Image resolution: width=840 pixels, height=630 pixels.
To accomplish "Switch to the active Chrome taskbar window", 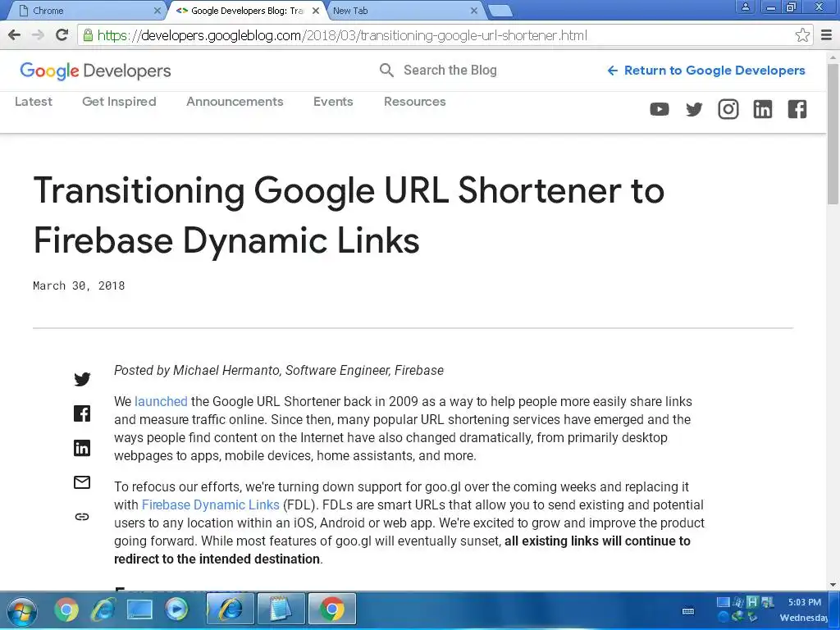I will pyautogui.click(x=332, y=609).
